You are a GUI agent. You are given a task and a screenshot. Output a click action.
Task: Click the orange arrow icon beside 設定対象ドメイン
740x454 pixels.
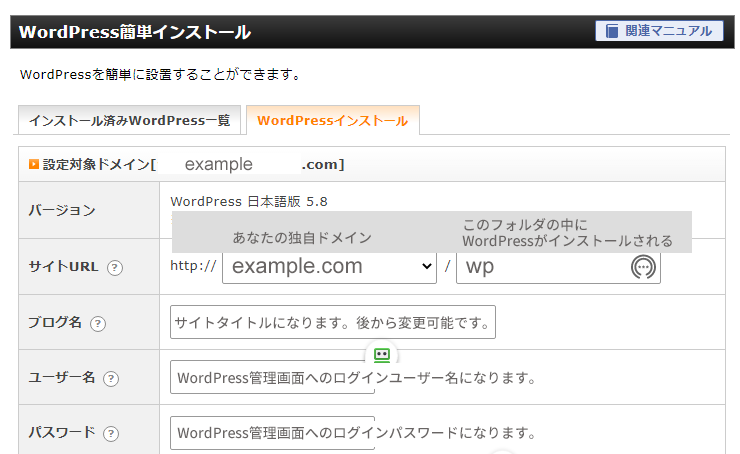click(34, 164)
